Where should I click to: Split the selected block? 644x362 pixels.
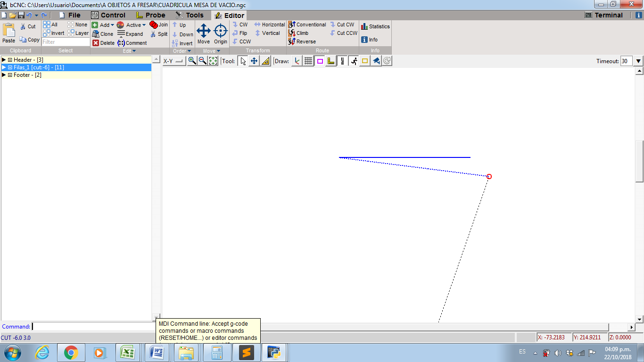point(159,34)
